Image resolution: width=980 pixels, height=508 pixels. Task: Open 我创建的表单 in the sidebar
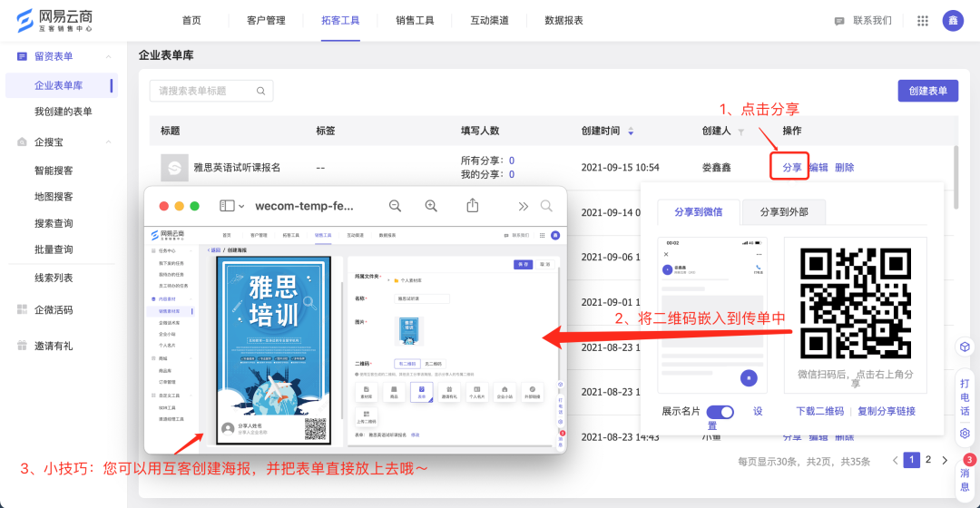[64, 112]
